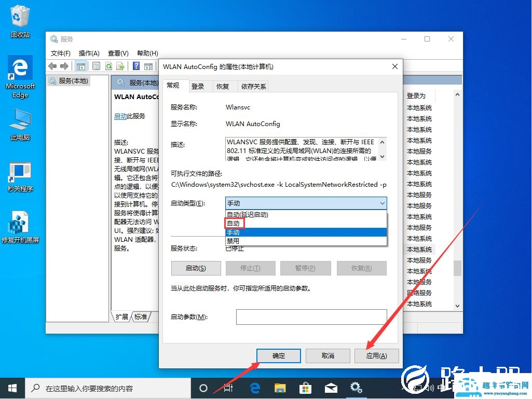The width and height of the screenshot is (532, 399).
Task: Click inside the 启动参数(M) input field
Action: [311, 317]
